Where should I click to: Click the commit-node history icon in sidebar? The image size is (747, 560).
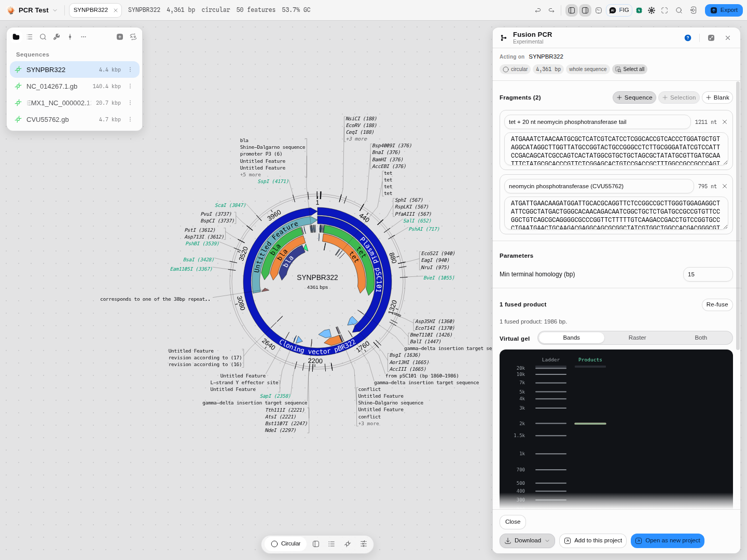(x=70, y=37)
